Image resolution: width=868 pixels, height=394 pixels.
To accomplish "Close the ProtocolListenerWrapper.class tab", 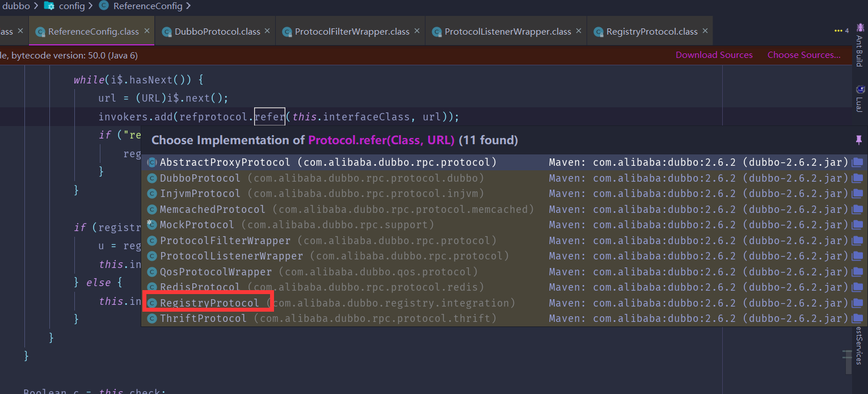I will pos(579,31).
